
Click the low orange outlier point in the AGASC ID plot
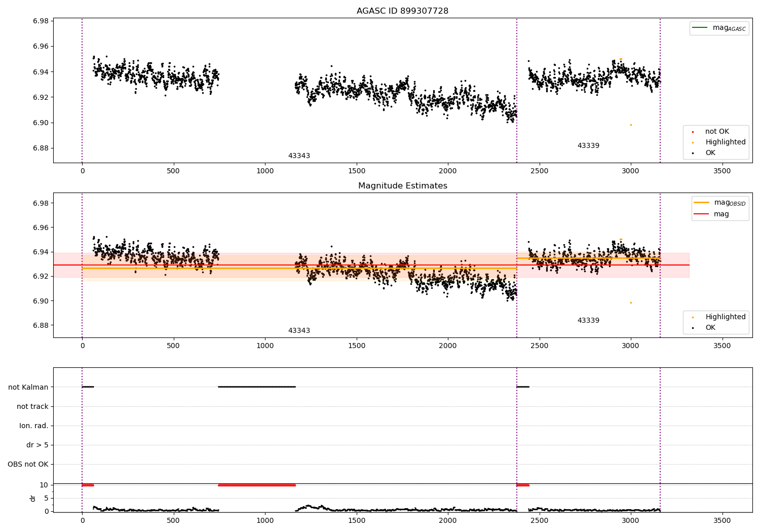[631, 125]
